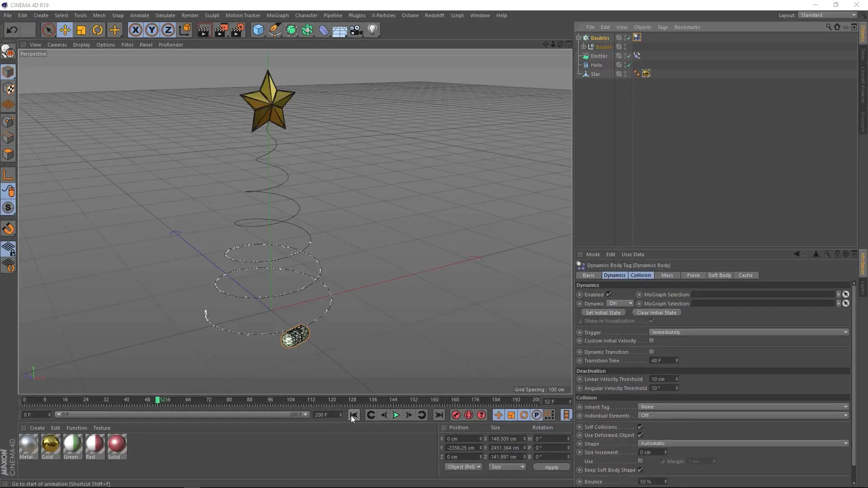Image resolution: width=868 pixels, height=488 pixels.
Task: Click Enable Snap S icon
Action: 8,208
